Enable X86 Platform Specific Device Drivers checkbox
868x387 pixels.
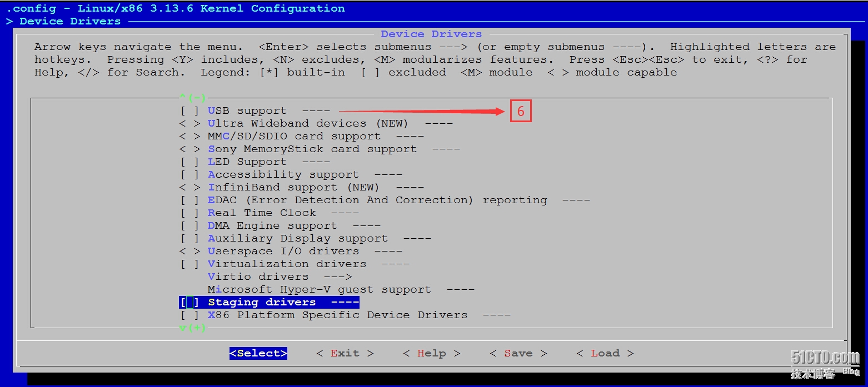(x=189, y=315)
